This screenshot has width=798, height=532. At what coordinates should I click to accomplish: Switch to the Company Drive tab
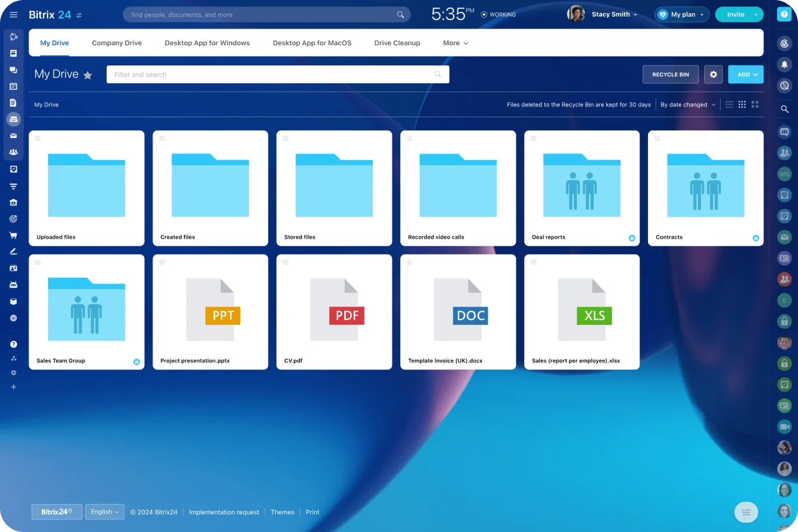[117, 43]
